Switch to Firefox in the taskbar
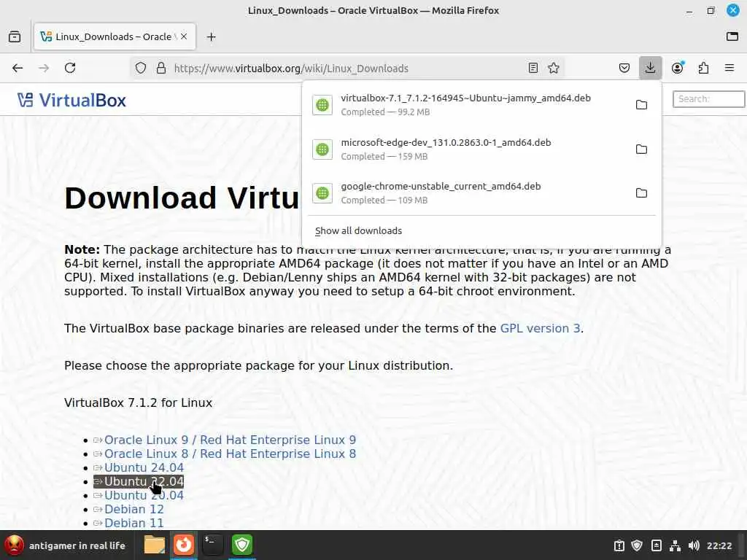 (x=183, y=545)
